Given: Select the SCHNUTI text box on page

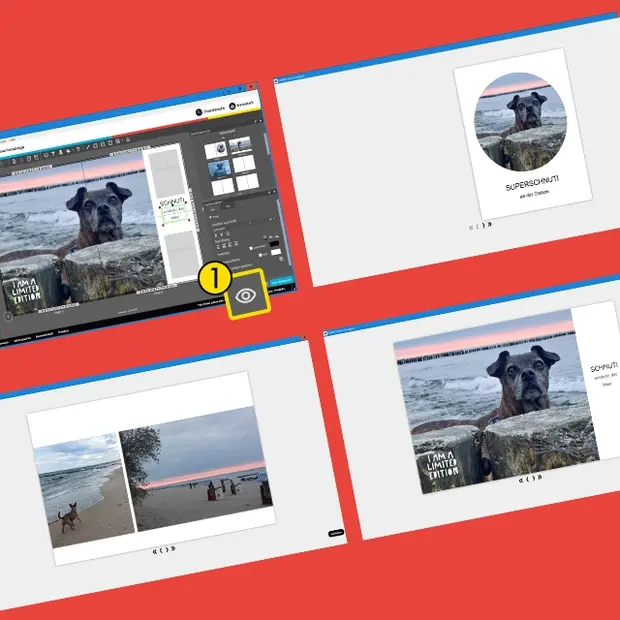Looking at the screenshot, I should 172,204.
